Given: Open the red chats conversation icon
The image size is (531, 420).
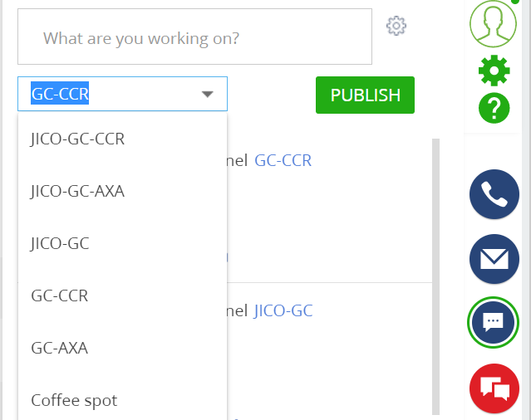Looking at the screenshot, I should click(x=494, y=388).
